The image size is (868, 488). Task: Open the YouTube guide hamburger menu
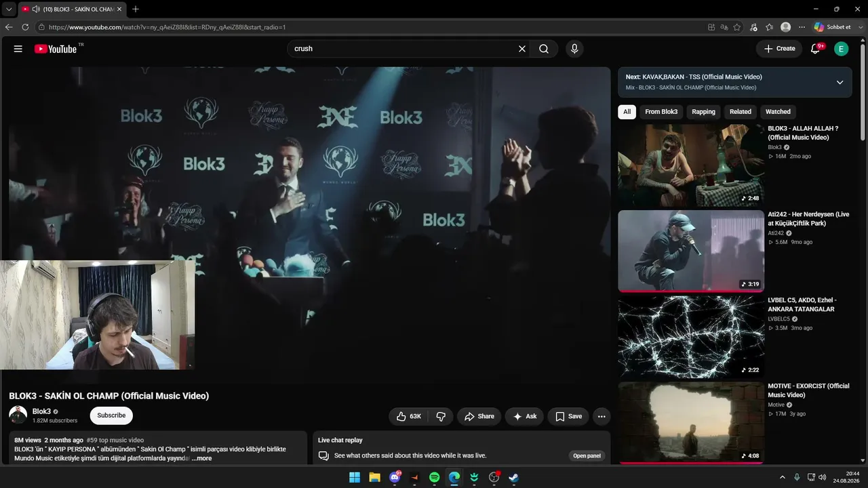tap(18, 49)
